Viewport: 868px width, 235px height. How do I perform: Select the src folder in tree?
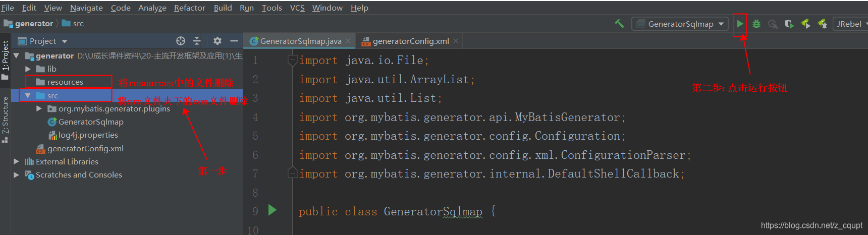(47, 95)
